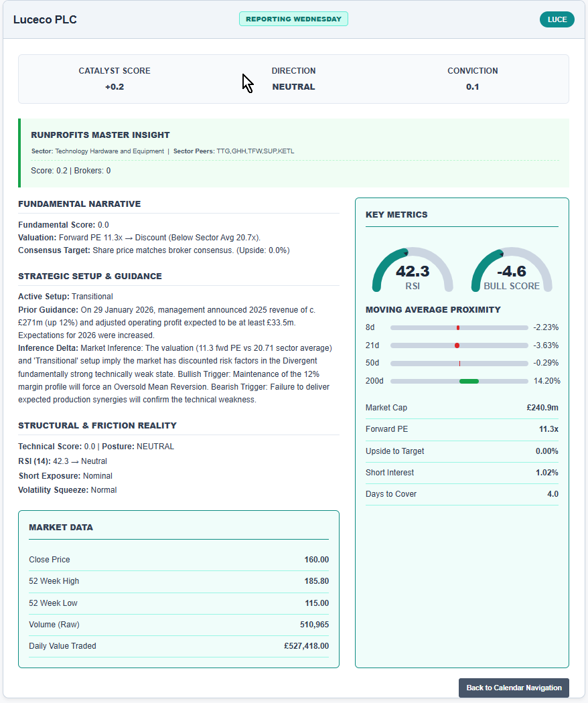Click the REPORTING WEDNESDAY badge

point(293,19)
